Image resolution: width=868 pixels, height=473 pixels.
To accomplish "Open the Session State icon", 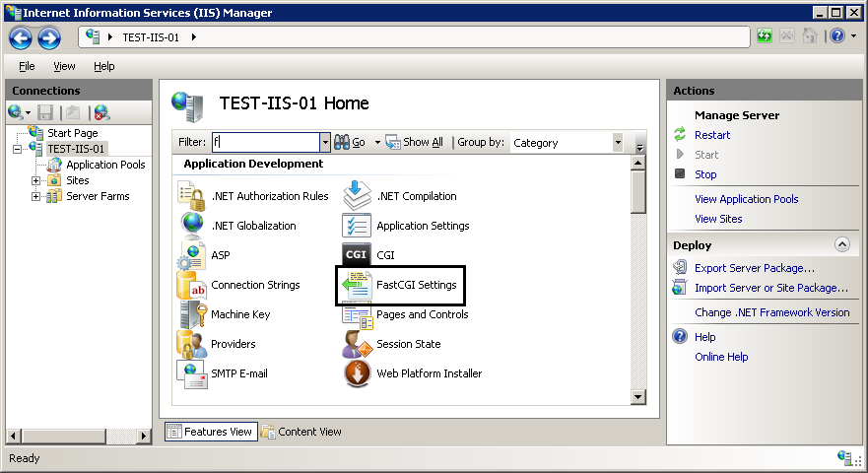I will pyautogui.click(x=357, y=344).
